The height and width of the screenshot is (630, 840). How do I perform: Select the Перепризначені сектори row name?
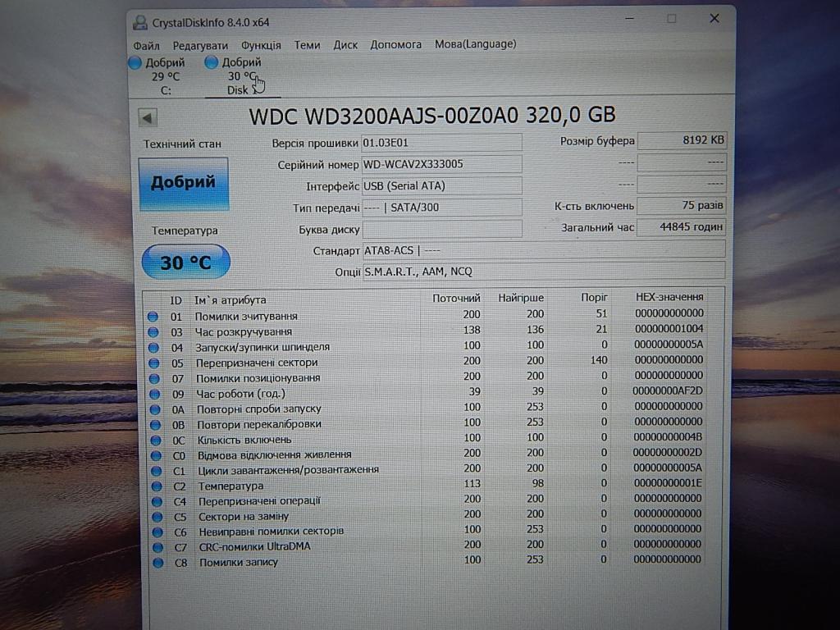coord(257,363)
